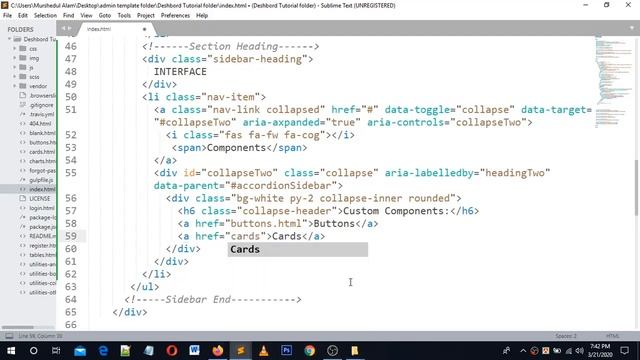Image resolution: width=640 pixels, height=360 pixels.
Task: Open the yellow folder taskbar icon
Action: click(x=355, y=351)
